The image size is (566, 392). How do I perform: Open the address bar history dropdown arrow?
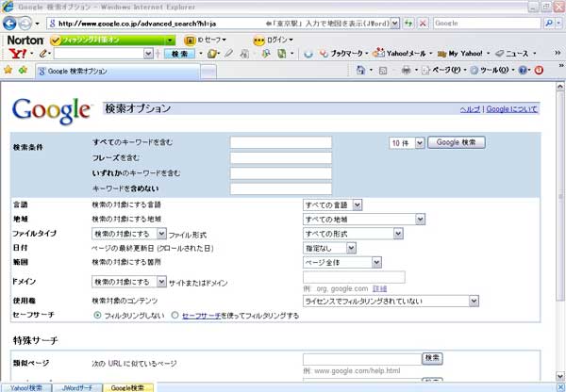click(x=395, y=24)
